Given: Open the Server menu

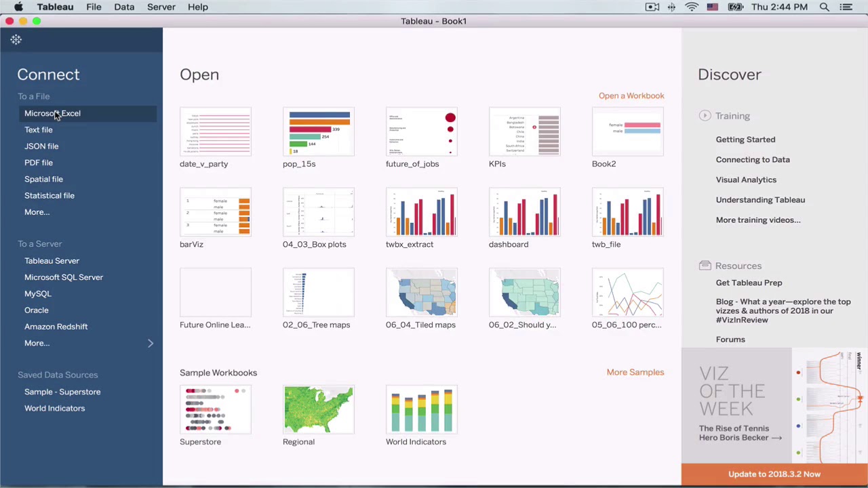Looking at the screenshot, I should tap(161, 7).
